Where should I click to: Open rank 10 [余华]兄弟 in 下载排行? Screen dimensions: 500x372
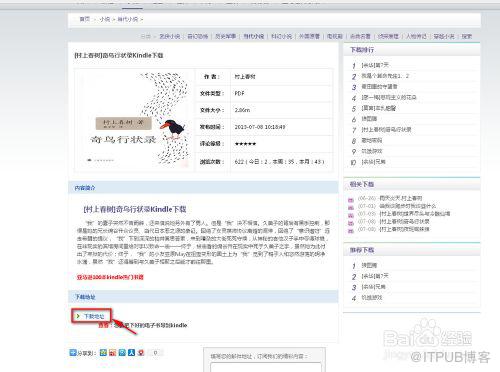(374, 162)
